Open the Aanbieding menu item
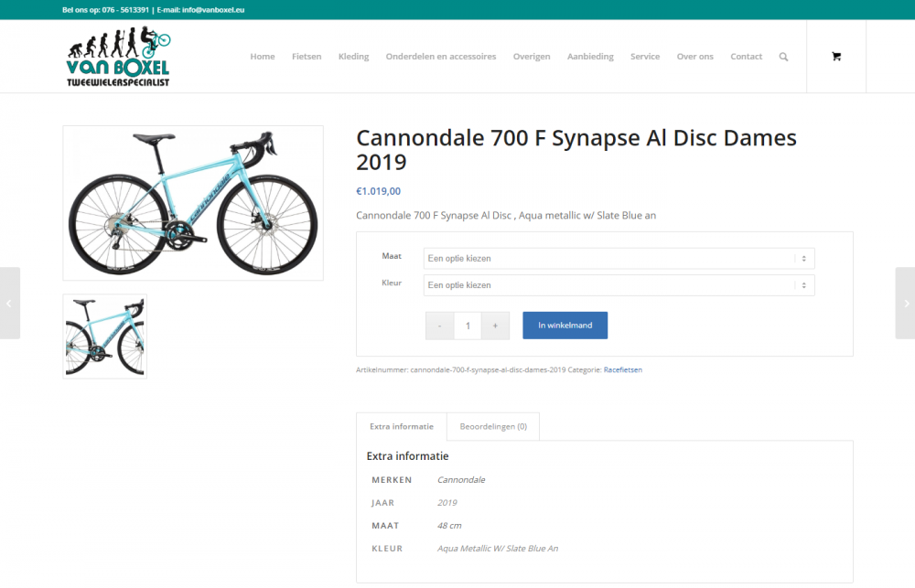The width and height of the screenshot is (915, 588). (x=590, y=57)
